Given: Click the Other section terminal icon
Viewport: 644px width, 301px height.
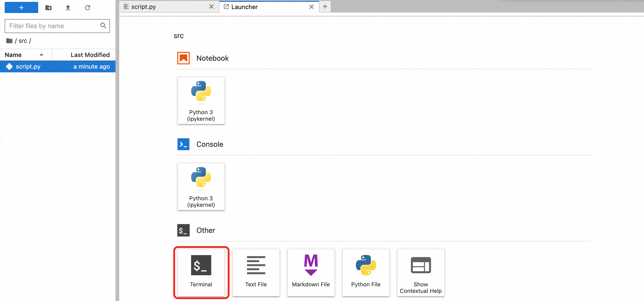Looking at the screenshot, I should [x=183, y=230].
